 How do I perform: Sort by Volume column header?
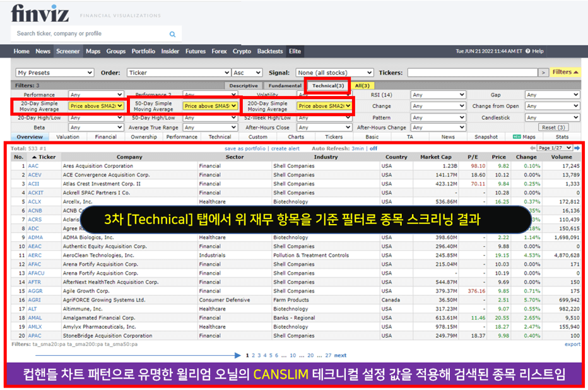coord(562,157)
